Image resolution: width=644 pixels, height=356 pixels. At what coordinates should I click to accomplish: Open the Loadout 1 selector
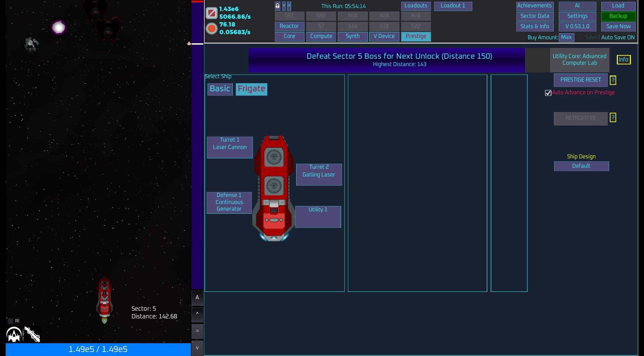click(453, 6)
